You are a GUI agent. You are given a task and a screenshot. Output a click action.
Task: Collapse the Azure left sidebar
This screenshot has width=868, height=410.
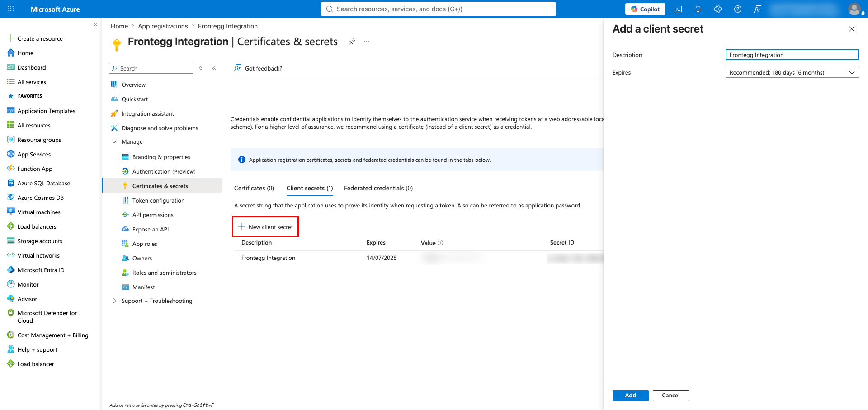pyautogui.click(x=95, y=24)
